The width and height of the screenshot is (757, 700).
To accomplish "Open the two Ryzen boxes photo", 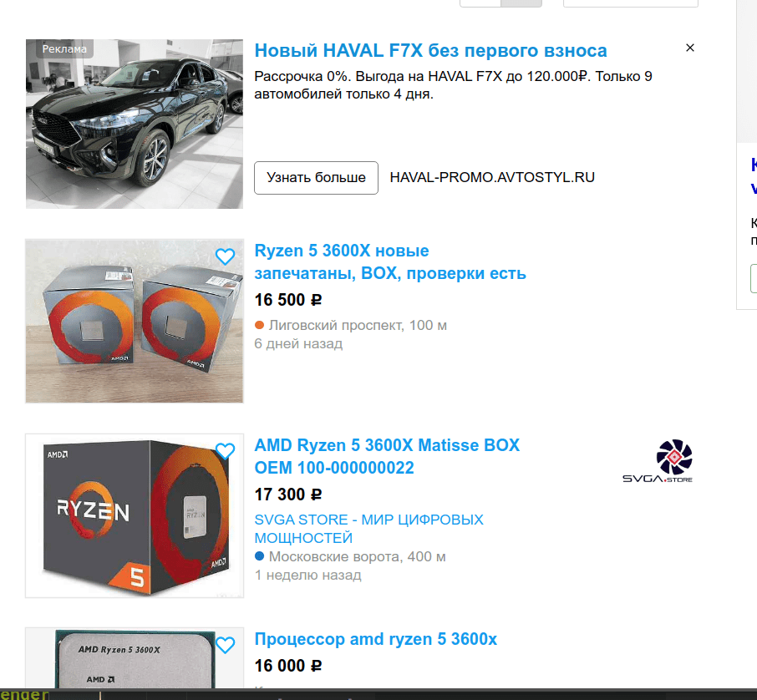I will click(135, 321).
